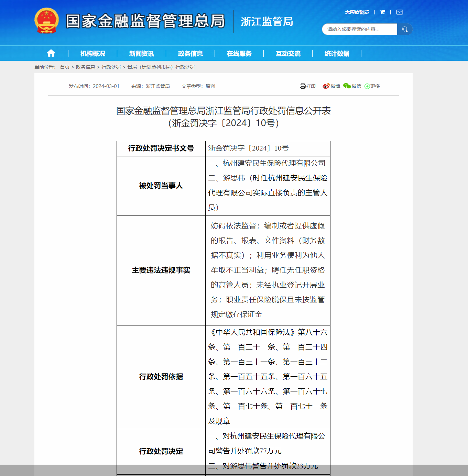Screen dimensions: 468x476
Task: Expand the 互动交流 navigation item
Action: tap(288, 54)
